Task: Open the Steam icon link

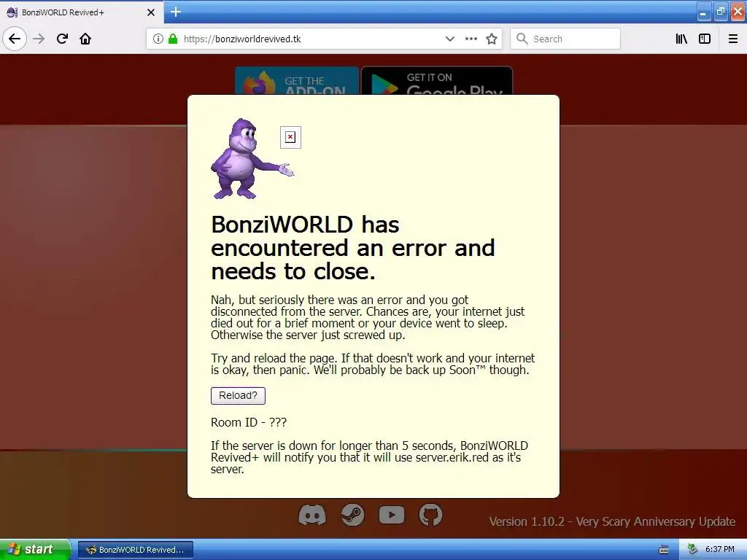Action: point(352,515)
